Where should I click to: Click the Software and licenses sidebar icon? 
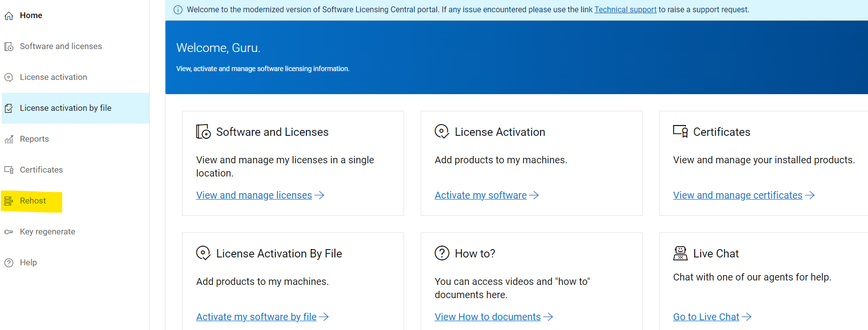9,47
